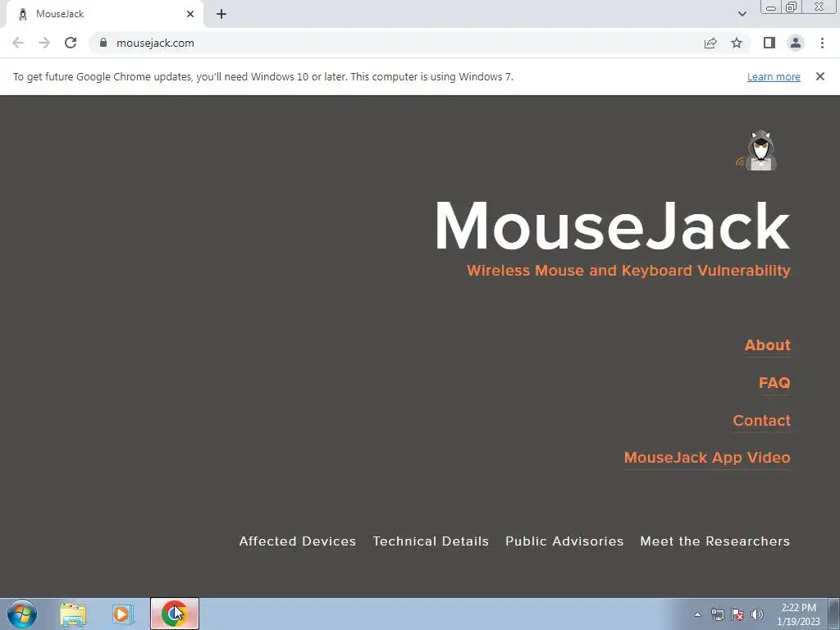Click the Chrome taskbar icon

175,614
